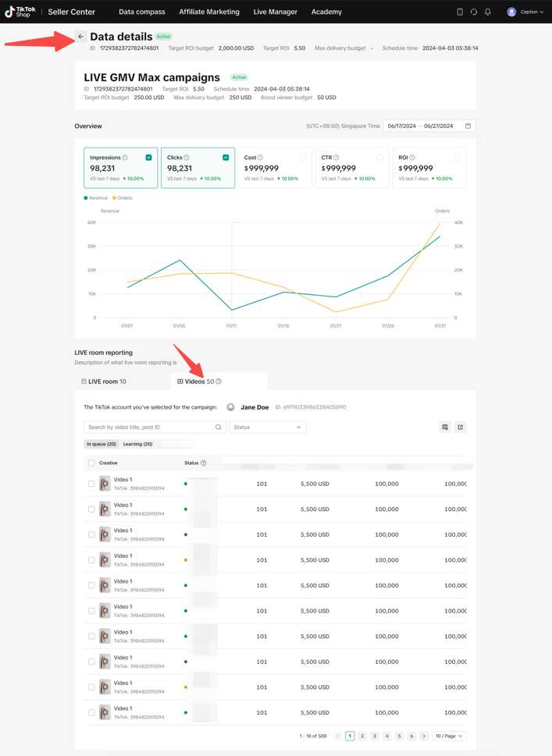This screenshot has height=756, width=552.
Task: Switch to the LIVE room tab
Action: pos(104,382)
